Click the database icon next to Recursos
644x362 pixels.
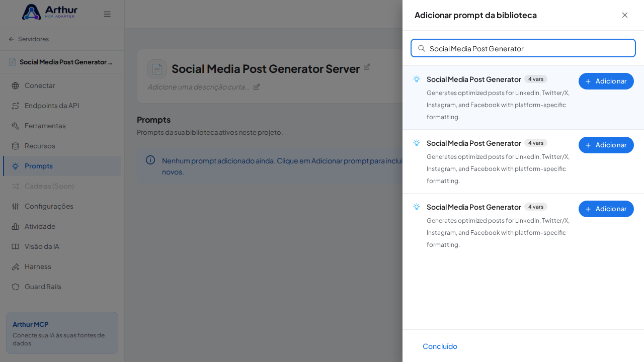pos(15,146)
